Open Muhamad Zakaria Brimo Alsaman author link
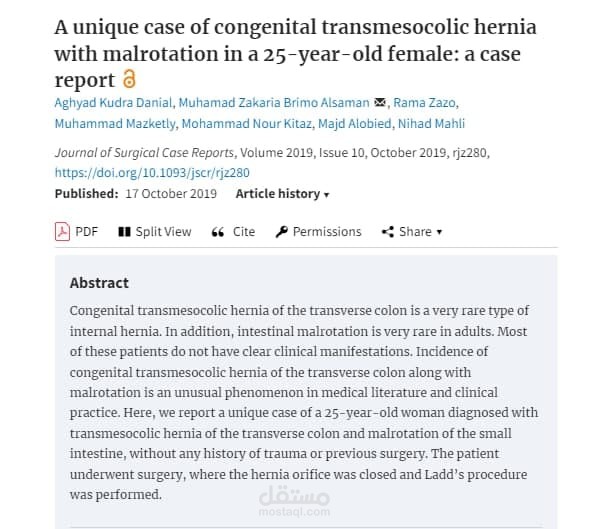590x529 pixels. click(274, 103)
